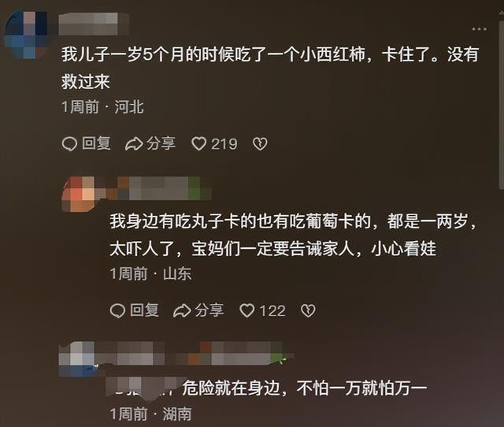The width and height of the screenshot is (504, 427).
Task: Open the three-dot more options menu
Action: [x=480, y=29]
